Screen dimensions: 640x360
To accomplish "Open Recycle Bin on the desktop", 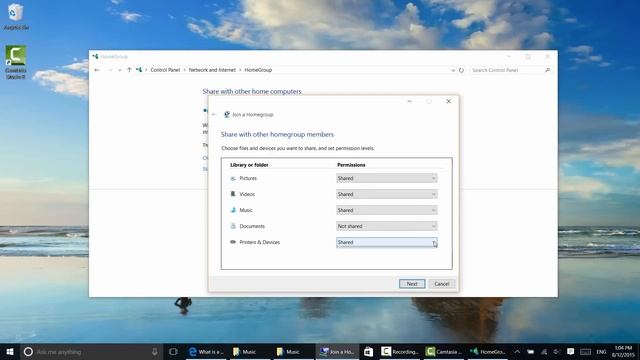I will pos(16,16).
